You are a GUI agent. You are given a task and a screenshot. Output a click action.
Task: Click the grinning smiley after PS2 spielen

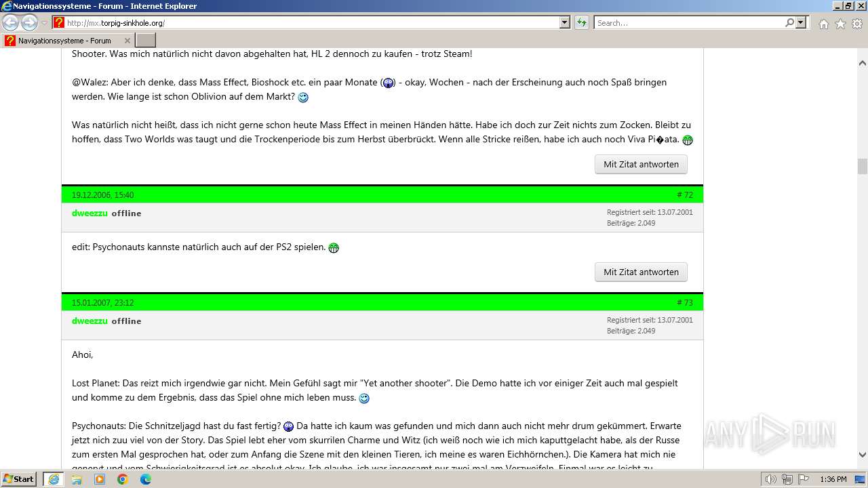pos(334,248)
